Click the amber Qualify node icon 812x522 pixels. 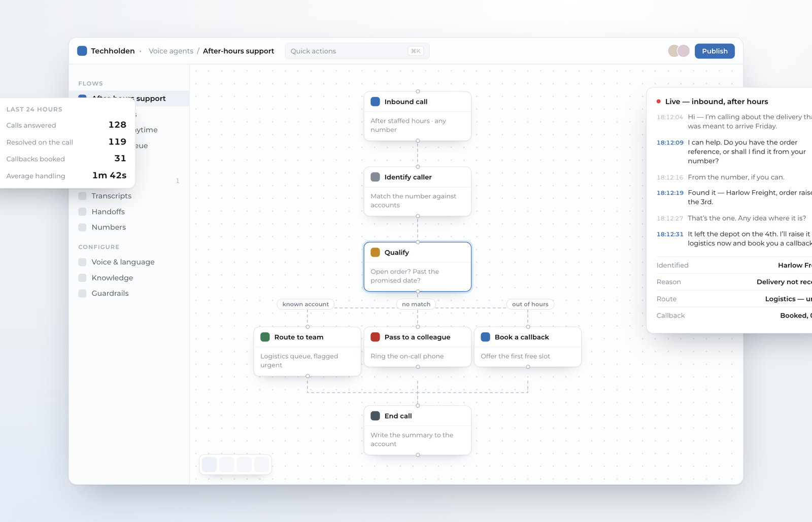click(375, 252)
